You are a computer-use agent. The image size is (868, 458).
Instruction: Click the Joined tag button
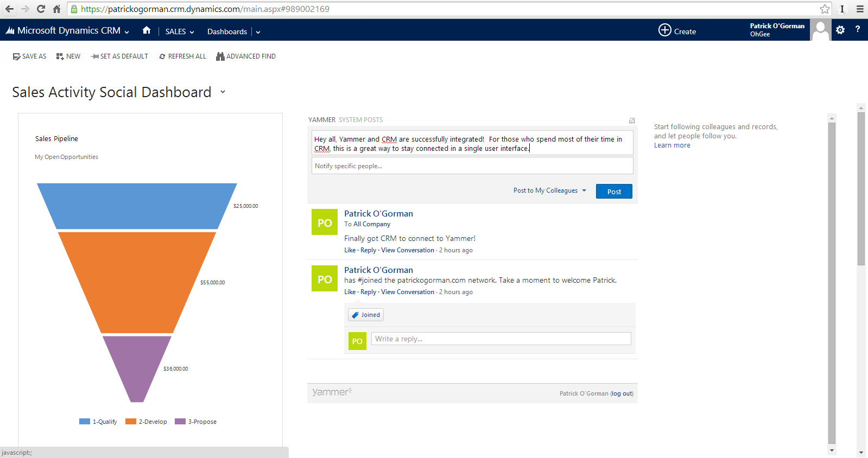click(366, 315)
